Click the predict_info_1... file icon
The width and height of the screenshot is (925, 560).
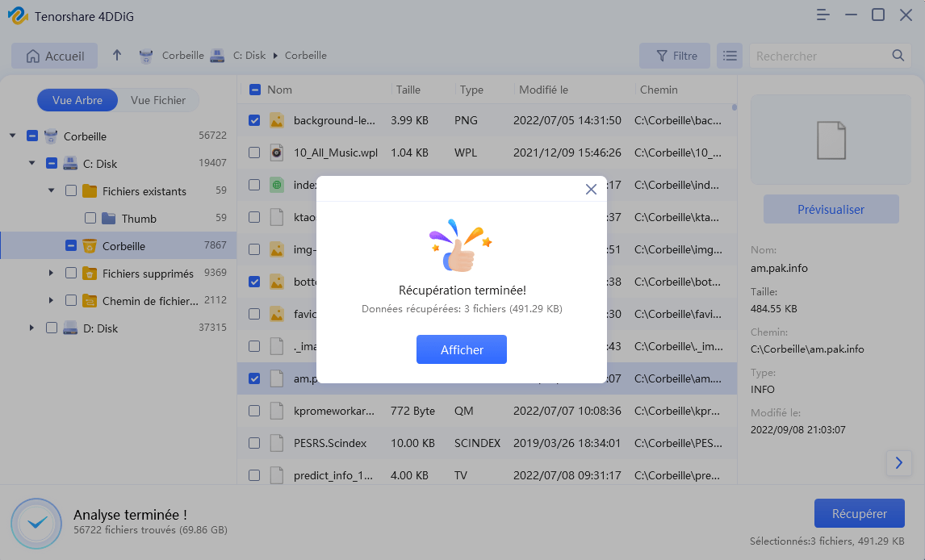pos(277,475)
